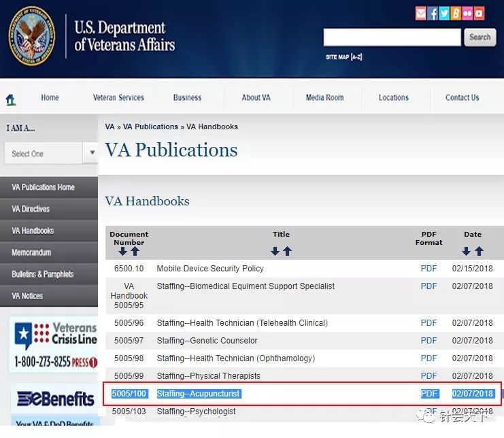
Task: Open the VA blog icon
Action: click(x=456, y=14)
